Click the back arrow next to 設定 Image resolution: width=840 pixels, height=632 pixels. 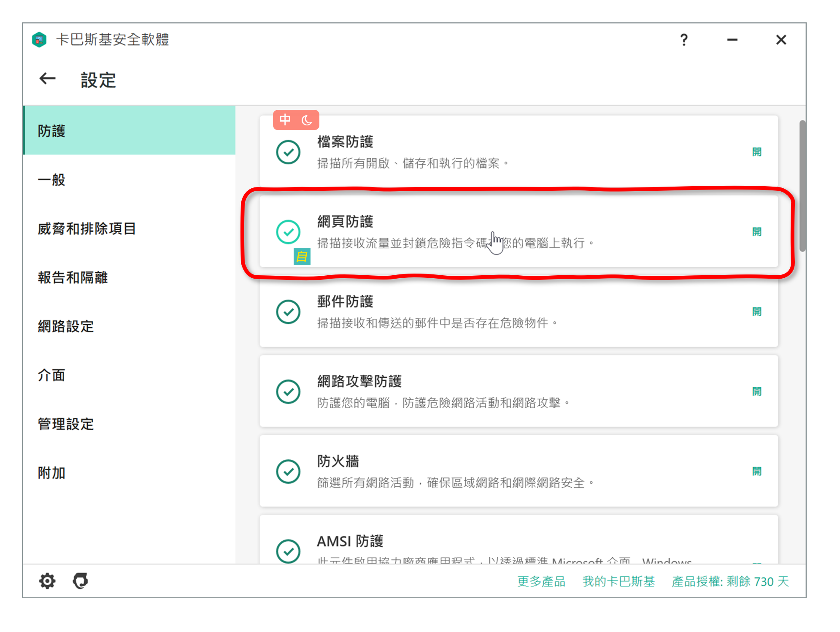click(47, 79)
